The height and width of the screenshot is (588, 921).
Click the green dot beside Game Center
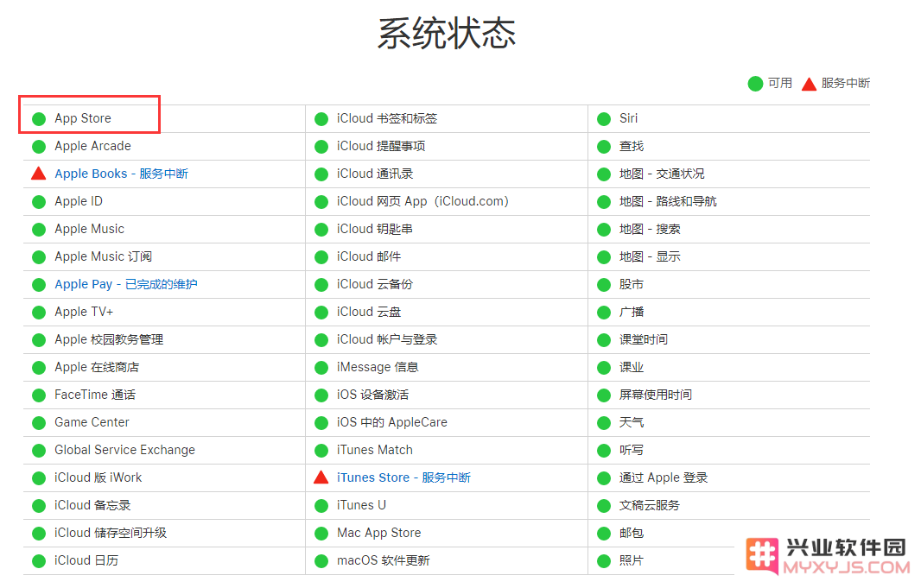point(39,423)
